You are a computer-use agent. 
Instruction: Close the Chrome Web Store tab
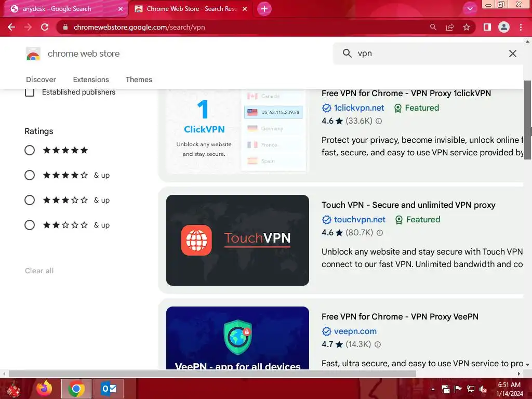(245, 9)
